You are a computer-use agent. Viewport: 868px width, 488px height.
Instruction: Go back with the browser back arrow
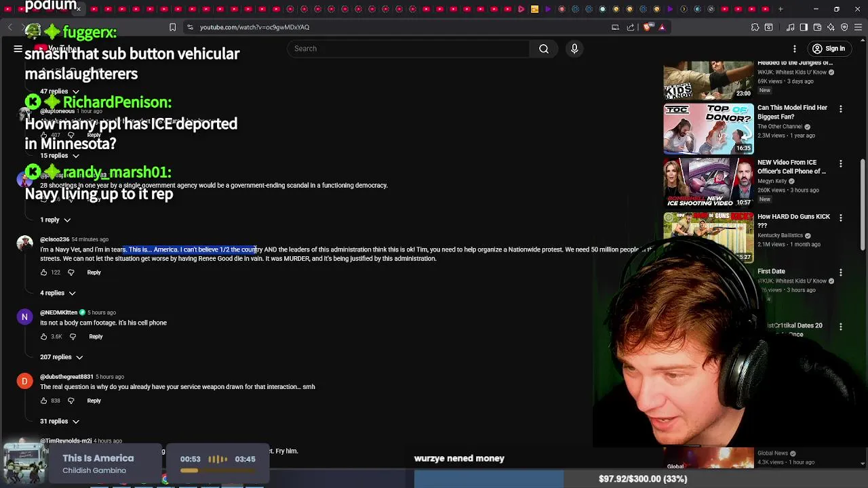coord(9,27)
